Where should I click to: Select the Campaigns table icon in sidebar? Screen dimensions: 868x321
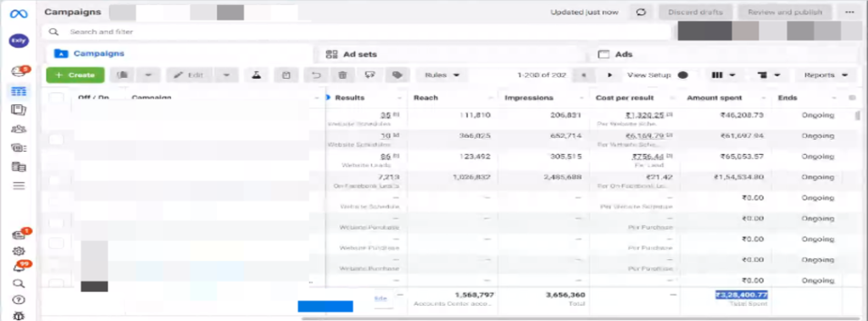pyautogui.click(x=19, y=91)
